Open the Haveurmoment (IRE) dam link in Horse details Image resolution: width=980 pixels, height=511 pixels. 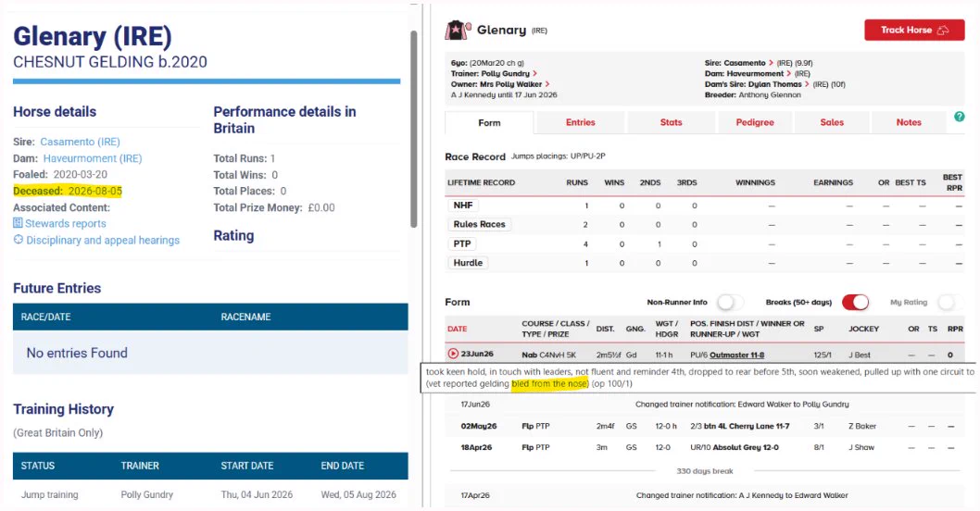(x=93, y=158)
